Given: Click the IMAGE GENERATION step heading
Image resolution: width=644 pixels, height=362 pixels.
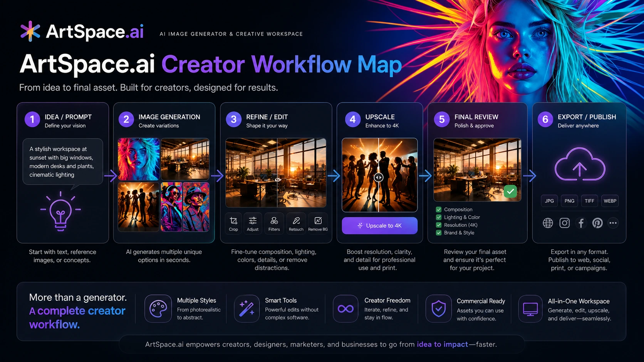Looking at the screenshot, I should click(169, 117).
